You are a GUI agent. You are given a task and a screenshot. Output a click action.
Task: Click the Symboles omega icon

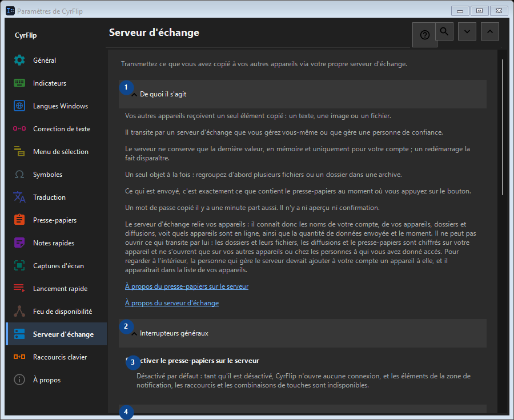(19, 174)
